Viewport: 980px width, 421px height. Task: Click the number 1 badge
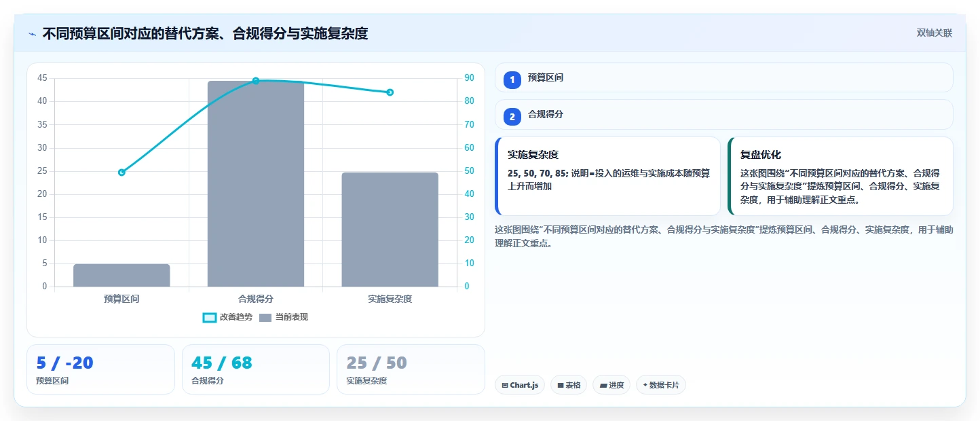[512, 79]
